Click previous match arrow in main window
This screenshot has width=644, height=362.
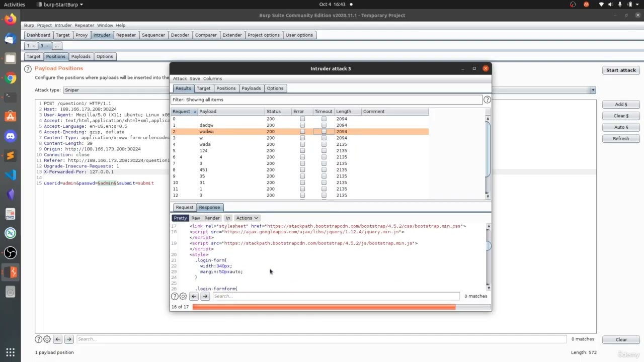pos(57,339)
